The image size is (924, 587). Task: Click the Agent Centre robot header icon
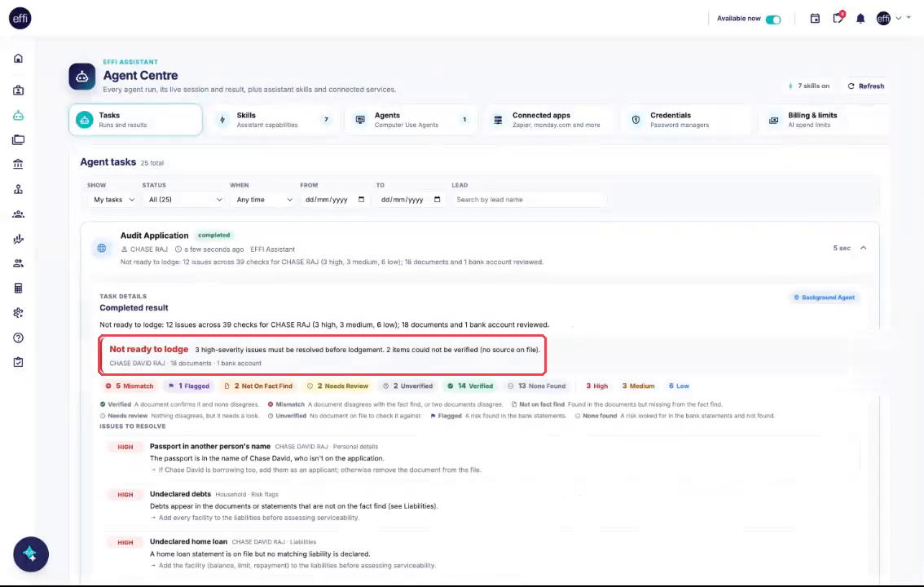(82, 77)
